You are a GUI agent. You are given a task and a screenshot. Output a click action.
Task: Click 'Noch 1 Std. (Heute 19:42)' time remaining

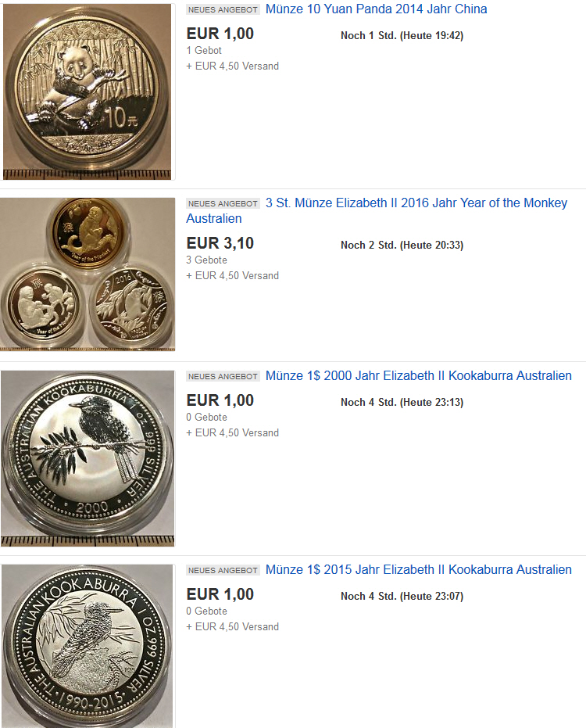click(402, 36)
